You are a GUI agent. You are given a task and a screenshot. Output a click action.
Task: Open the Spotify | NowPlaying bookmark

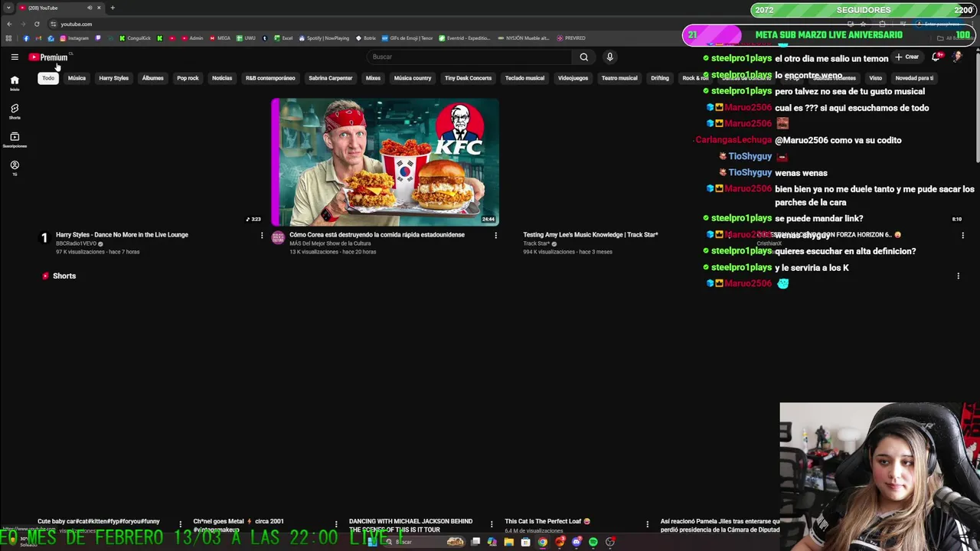point(324,38)
